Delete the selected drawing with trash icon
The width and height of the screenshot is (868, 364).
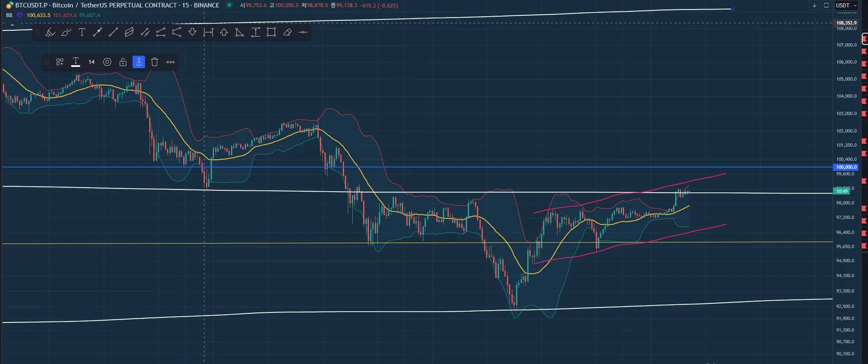point(155,62)
